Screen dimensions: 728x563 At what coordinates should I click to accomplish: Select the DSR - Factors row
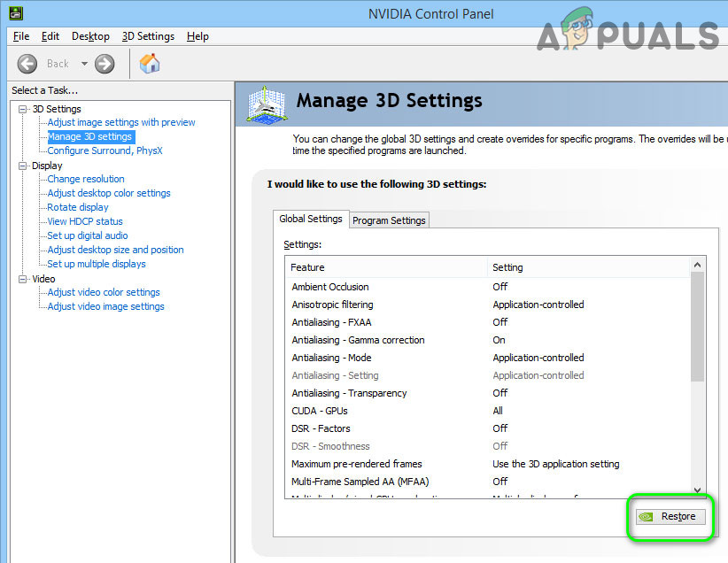point(487,428)
